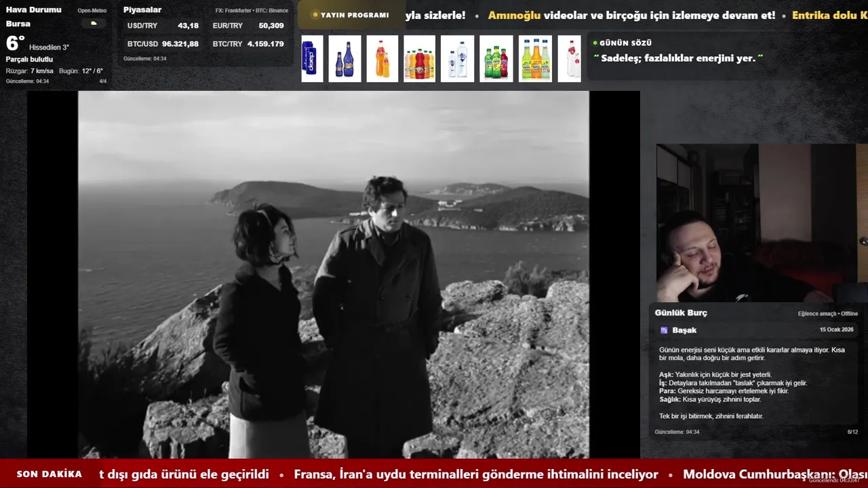This screenshot has height=488, width=868.
Task: Click the Günün Sözü heading
Action: point(625,43)
